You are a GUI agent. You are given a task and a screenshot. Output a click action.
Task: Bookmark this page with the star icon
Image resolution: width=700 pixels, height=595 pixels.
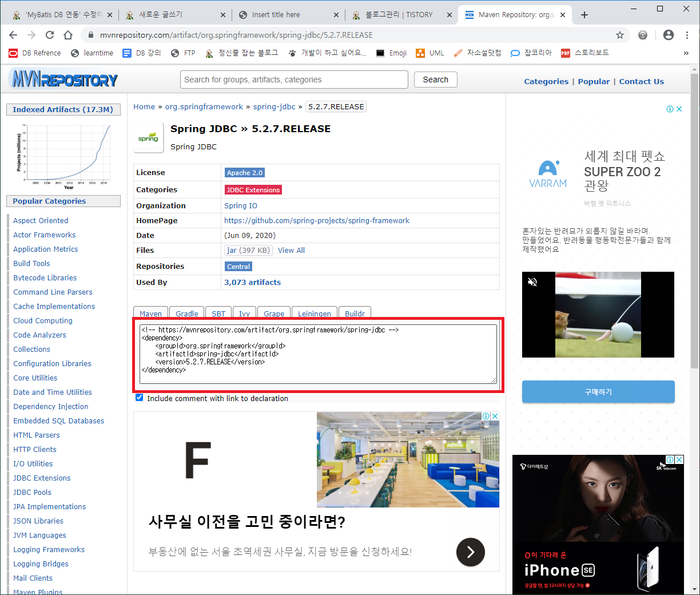(x=620, y=35)
